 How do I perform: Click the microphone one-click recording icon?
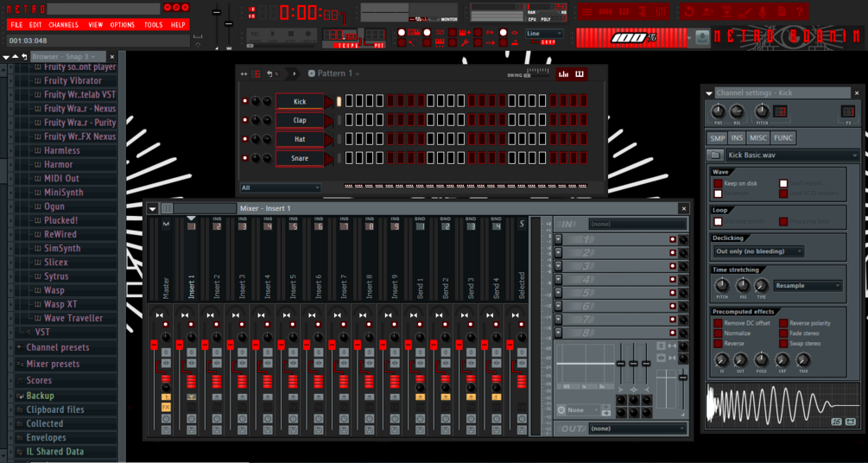[763, 11]
